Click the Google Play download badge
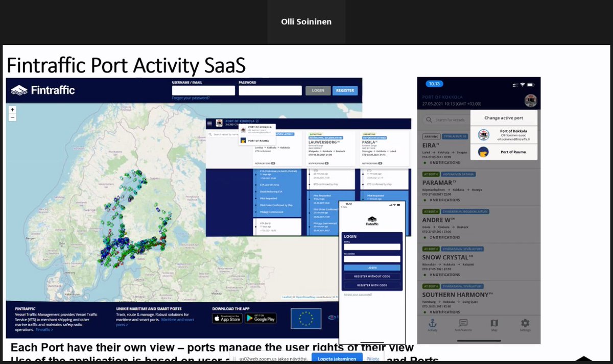Screen dimensions: 613x364 tap(261, 318)
